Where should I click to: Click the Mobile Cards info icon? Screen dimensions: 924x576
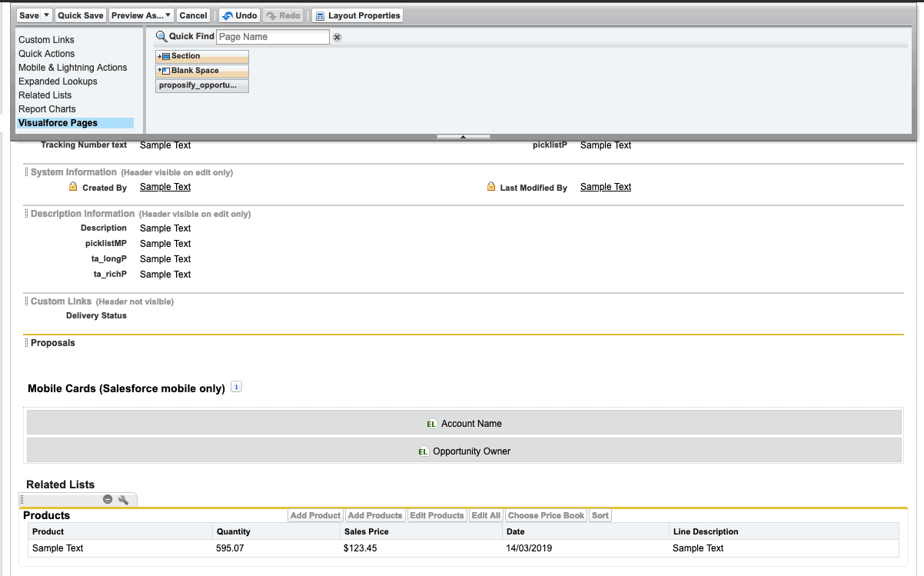(237, 387)
